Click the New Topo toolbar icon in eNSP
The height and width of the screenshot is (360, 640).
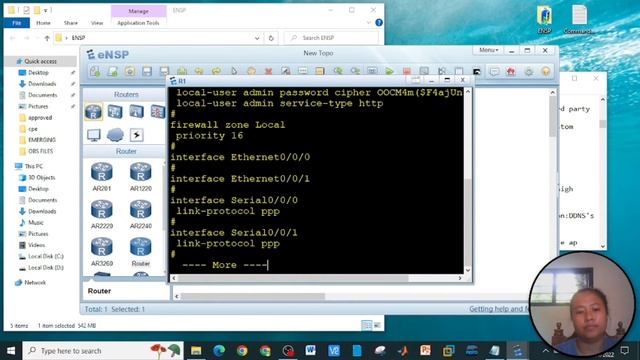(x=95, y=71)
